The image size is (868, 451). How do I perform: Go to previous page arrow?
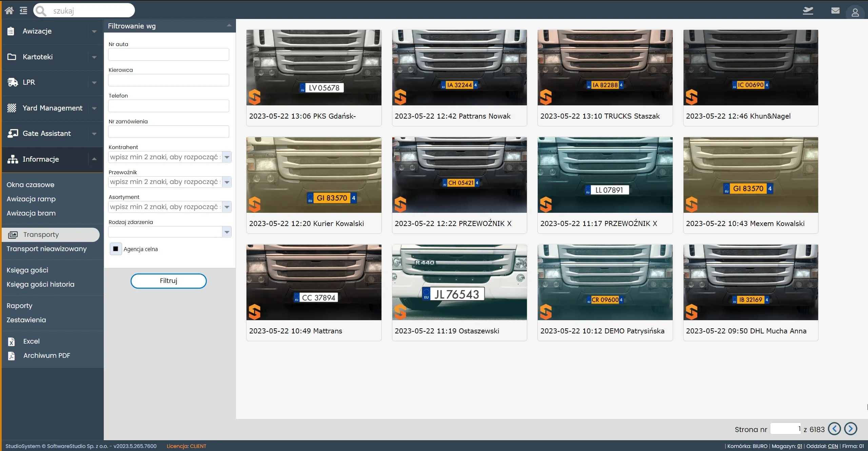[x=834, y=429]
